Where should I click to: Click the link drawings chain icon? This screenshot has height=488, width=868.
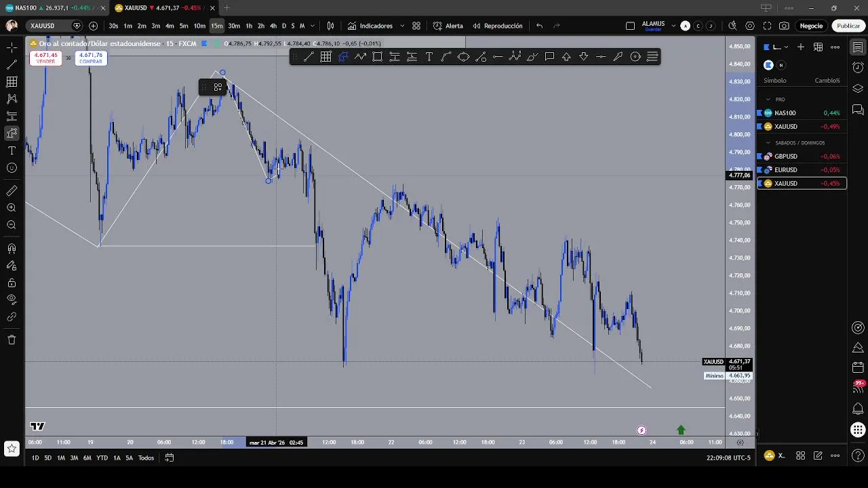pos(12,317)
